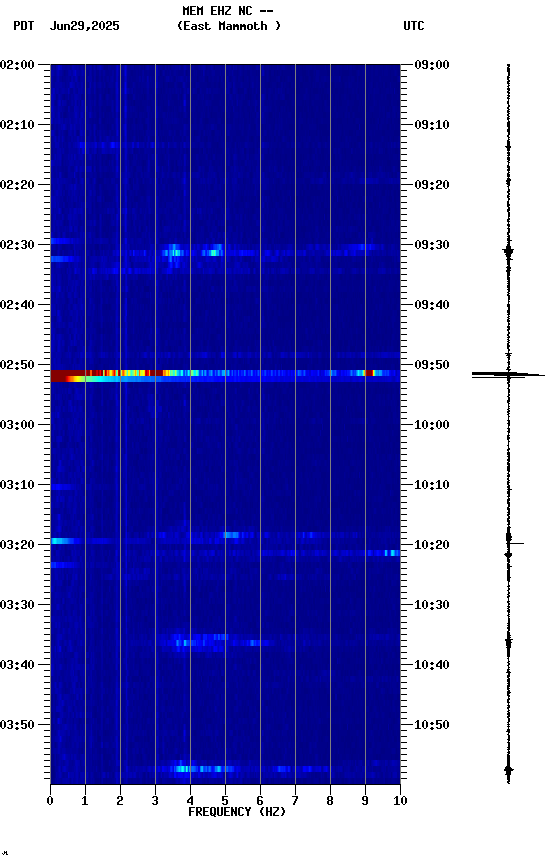
Task: Click the 0 Hz frequency tick label
Action: [50, 801]
